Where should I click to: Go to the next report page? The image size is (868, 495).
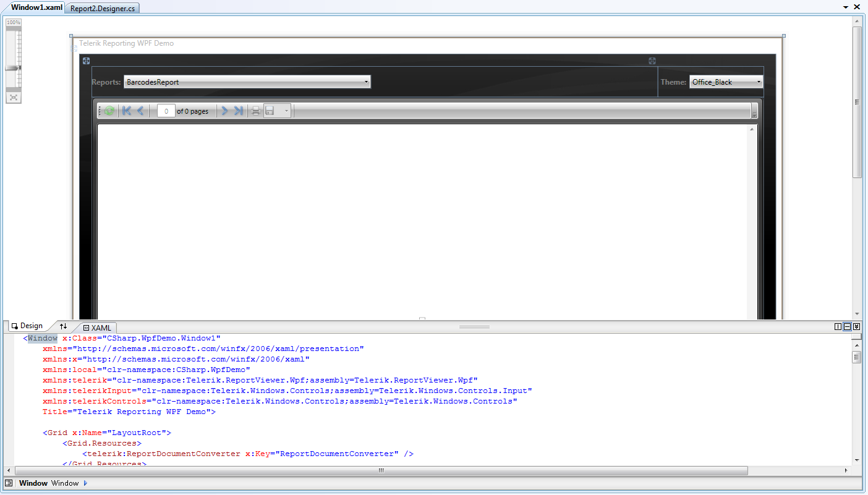[224, 111]
